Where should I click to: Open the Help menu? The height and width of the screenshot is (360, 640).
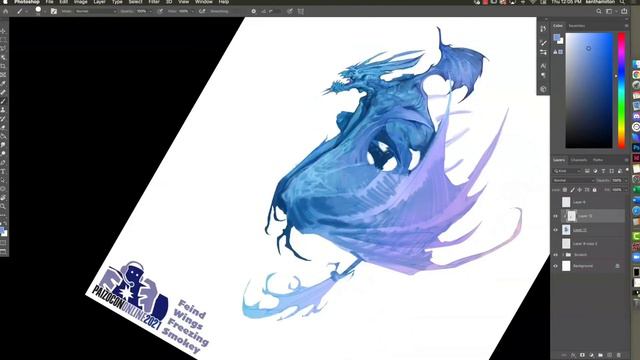click(224, 2)
